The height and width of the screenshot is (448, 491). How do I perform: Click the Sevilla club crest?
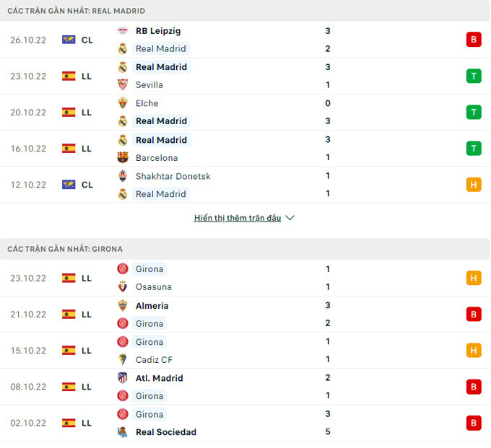tap(123, 85)
